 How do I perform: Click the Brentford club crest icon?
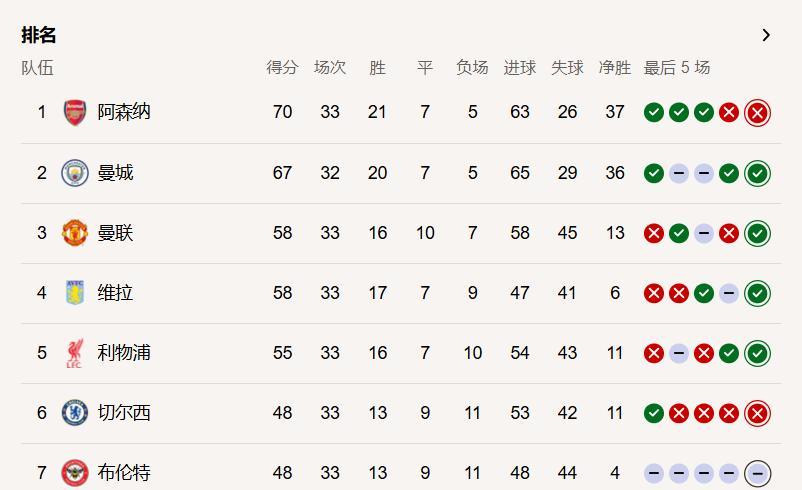(x=75, y=472)
